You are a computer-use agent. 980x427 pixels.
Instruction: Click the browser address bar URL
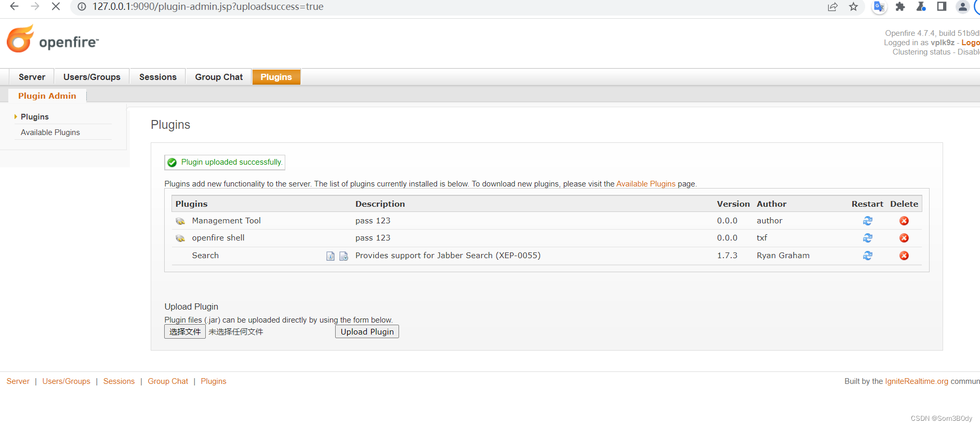(208, 7)
